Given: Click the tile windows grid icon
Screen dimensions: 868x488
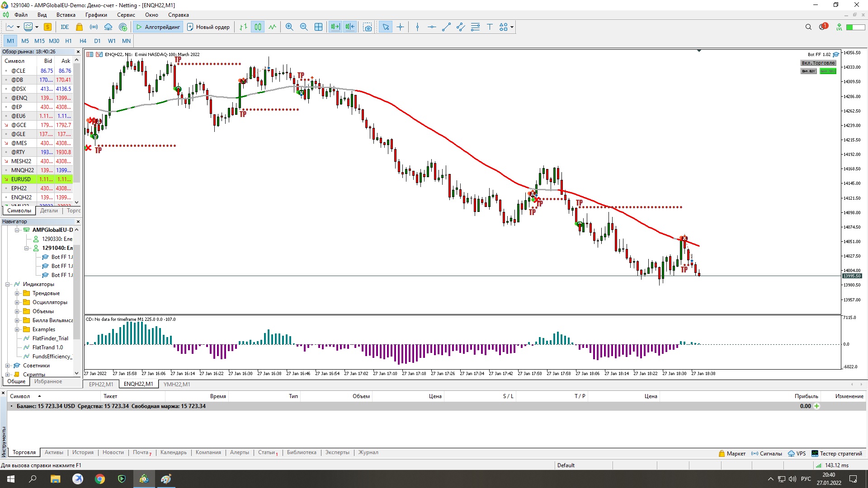Looking at the screenshot, I should (x=318, y=27).
